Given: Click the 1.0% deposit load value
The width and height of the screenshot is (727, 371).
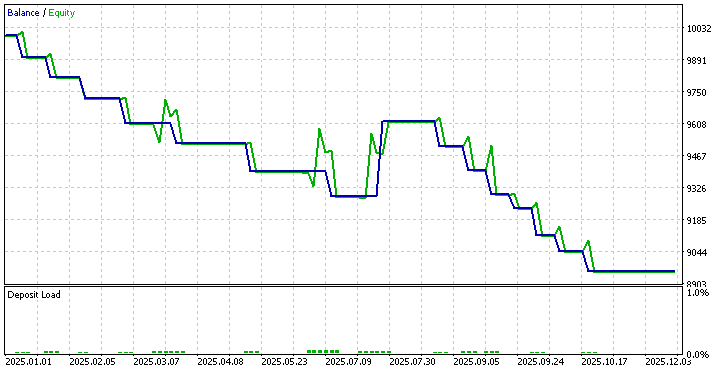Looking at the screenshot, I should point(698,293).
